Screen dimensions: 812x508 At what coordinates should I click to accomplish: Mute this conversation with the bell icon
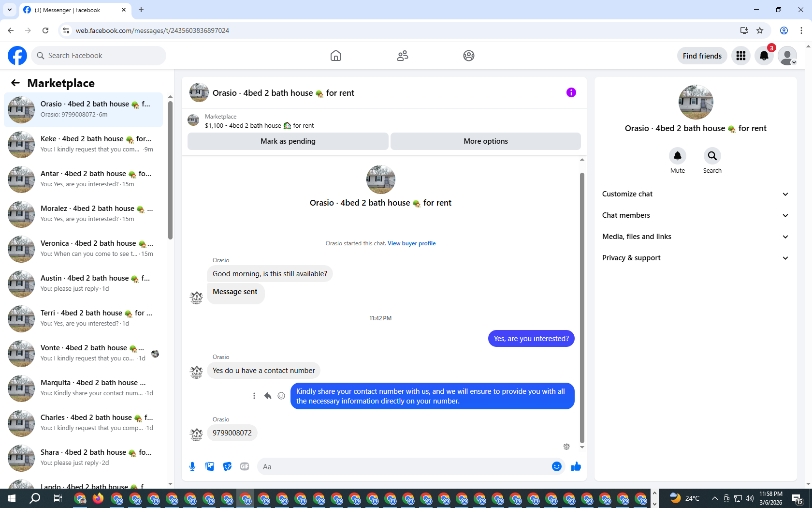click(678, 156)
